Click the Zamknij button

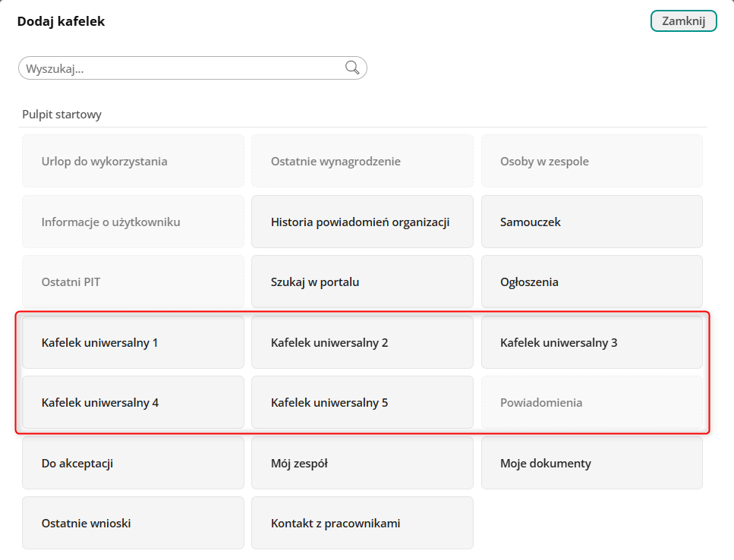pyautogui.click(x=683, y=21)
